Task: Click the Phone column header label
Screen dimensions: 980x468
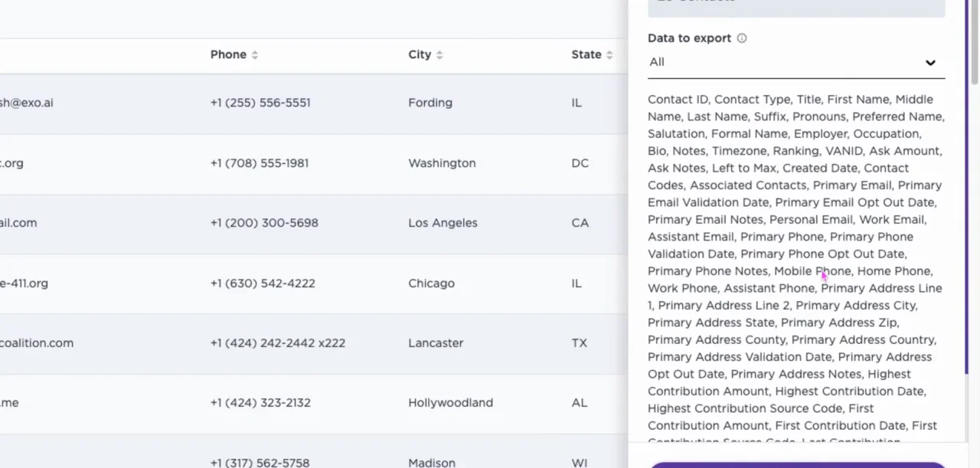Action: pos(228,54)
